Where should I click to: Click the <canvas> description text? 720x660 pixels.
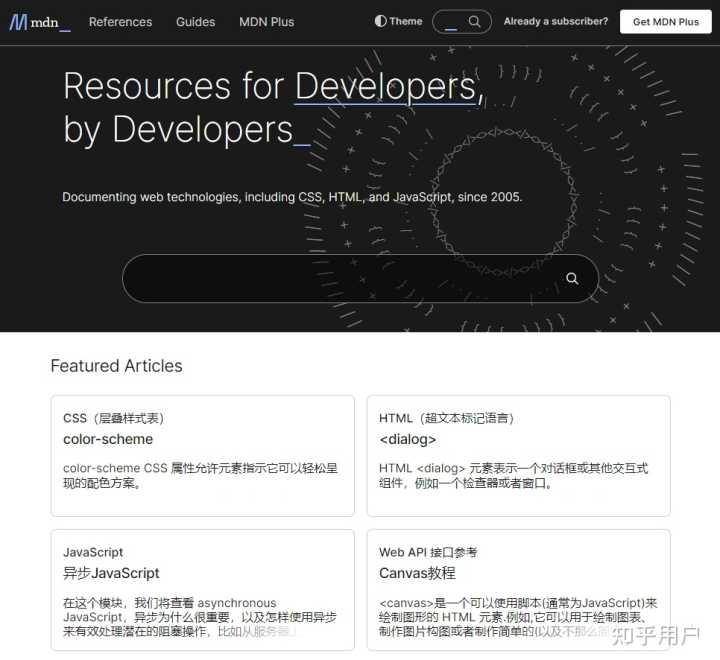[x=518, y=617]
